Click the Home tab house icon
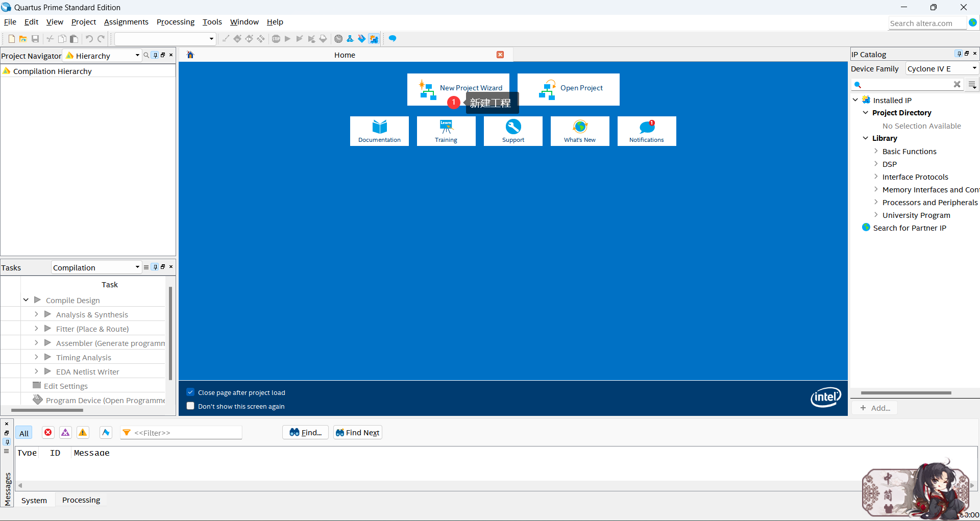 point(190,55)
